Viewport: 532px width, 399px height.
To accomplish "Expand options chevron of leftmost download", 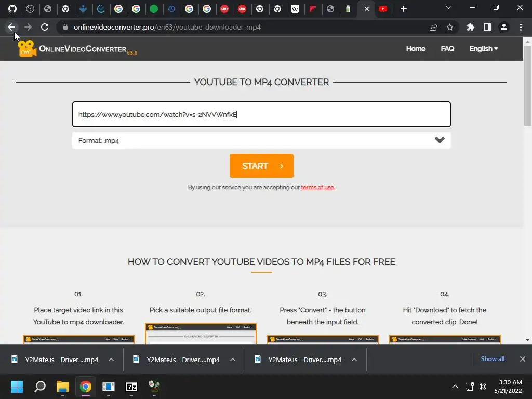I will pos(111,360).
